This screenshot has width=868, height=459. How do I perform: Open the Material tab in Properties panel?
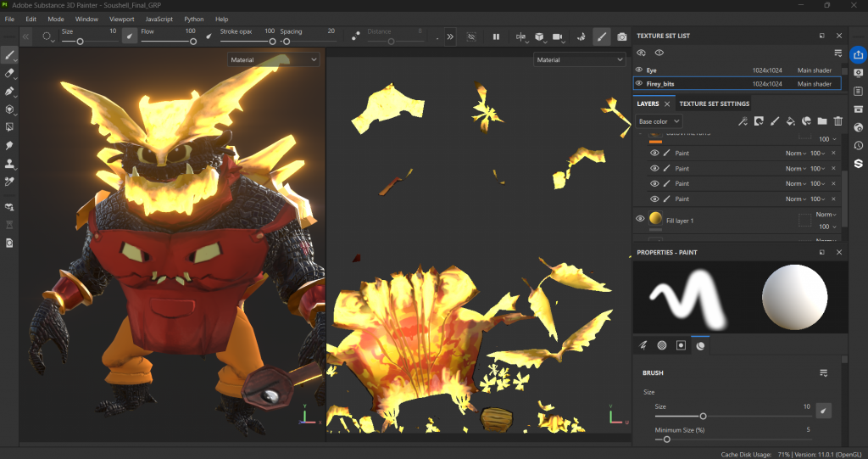(x=700, y=345)
